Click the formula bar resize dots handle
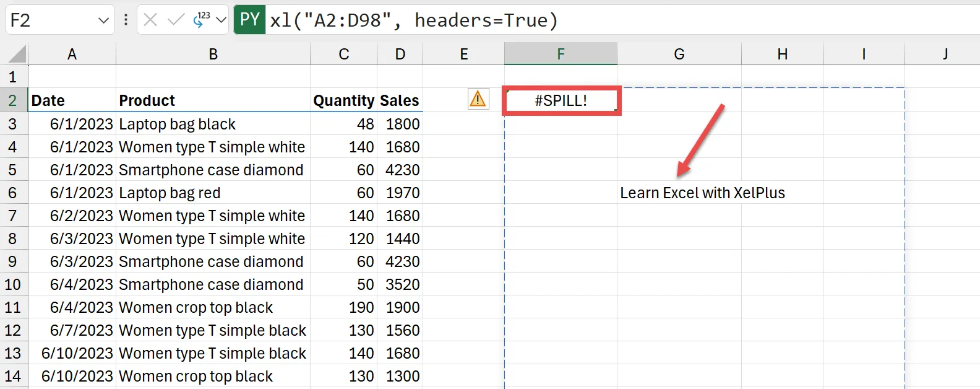980x389 pixels. [126, 20]
